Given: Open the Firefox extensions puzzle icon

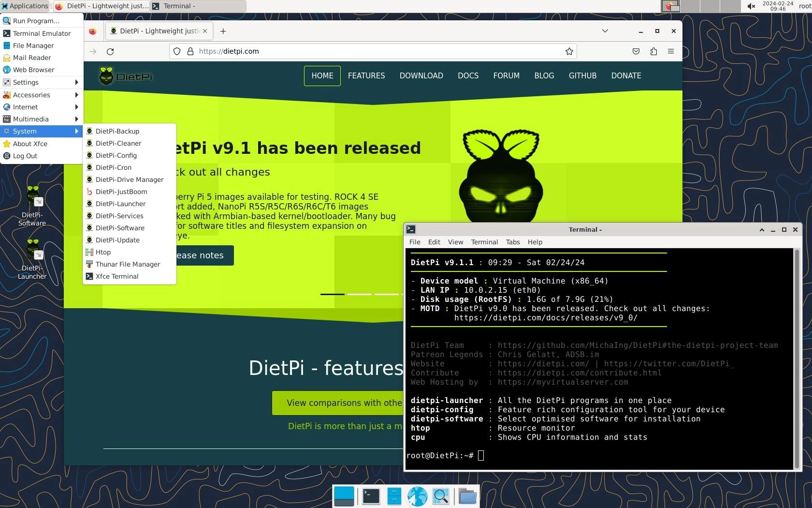Looking at the screenshot, I should click(653, 51).
